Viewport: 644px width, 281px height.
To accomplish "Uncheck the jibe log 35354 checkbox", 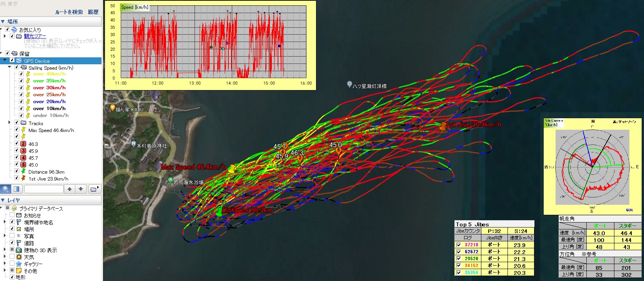I will 458,273.
